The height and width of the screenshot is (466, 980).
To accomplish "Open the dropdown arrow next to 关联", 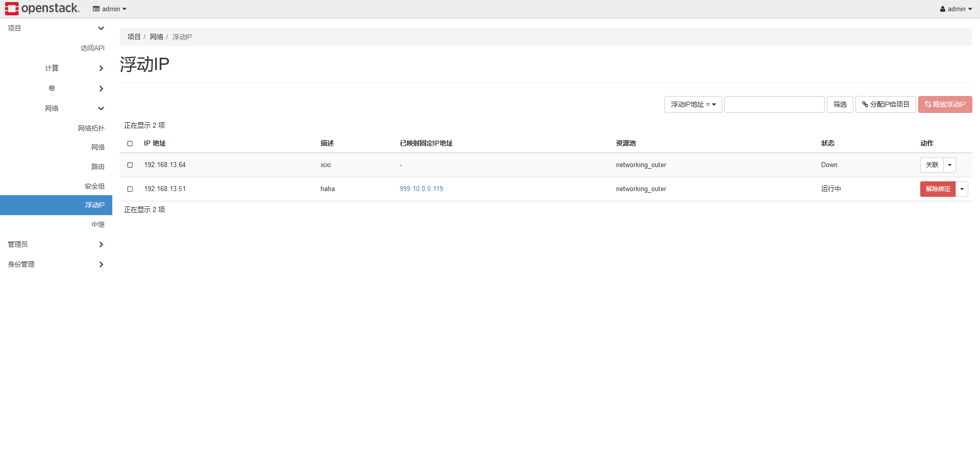I will click(x=949, y=165).
